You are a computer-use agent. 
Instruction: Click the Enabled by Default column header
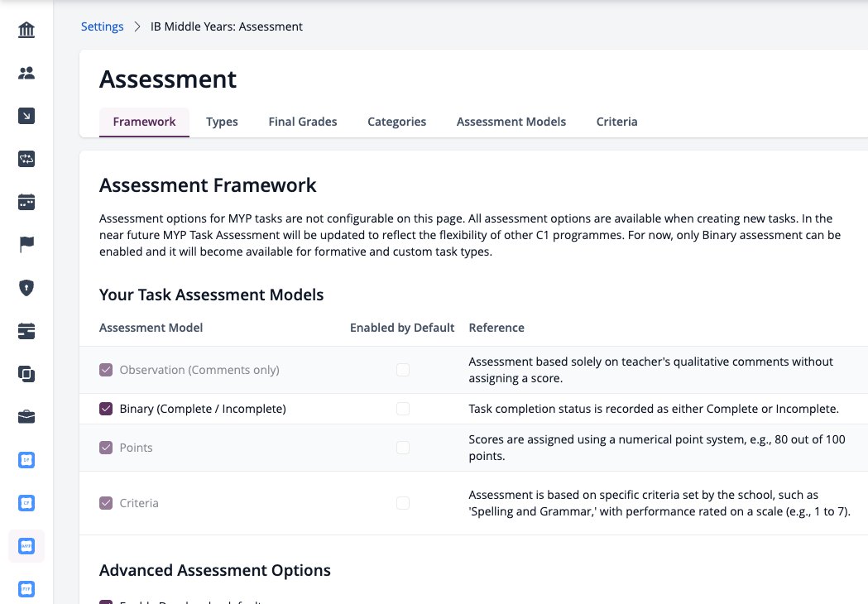coord(402,328)
